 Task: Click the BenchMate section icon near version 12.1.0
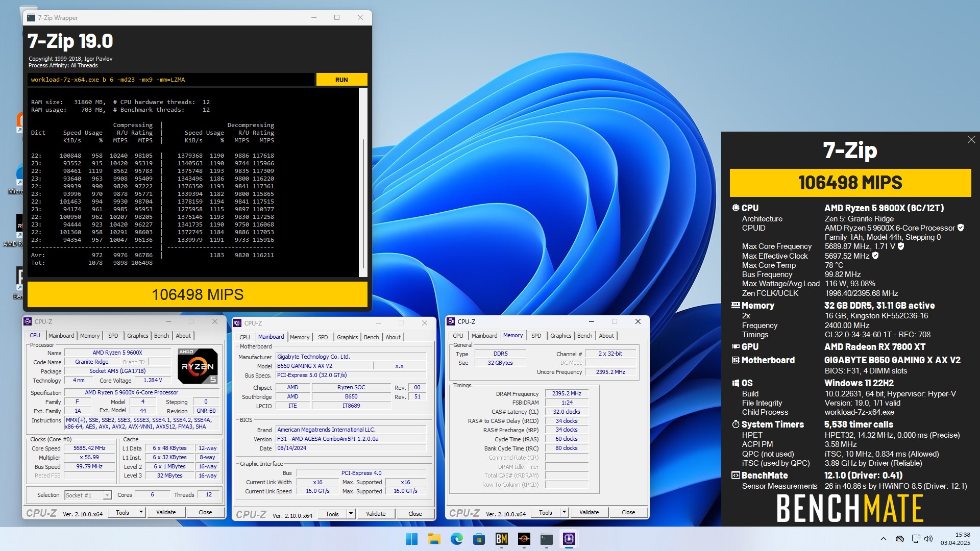coord(736,475)
